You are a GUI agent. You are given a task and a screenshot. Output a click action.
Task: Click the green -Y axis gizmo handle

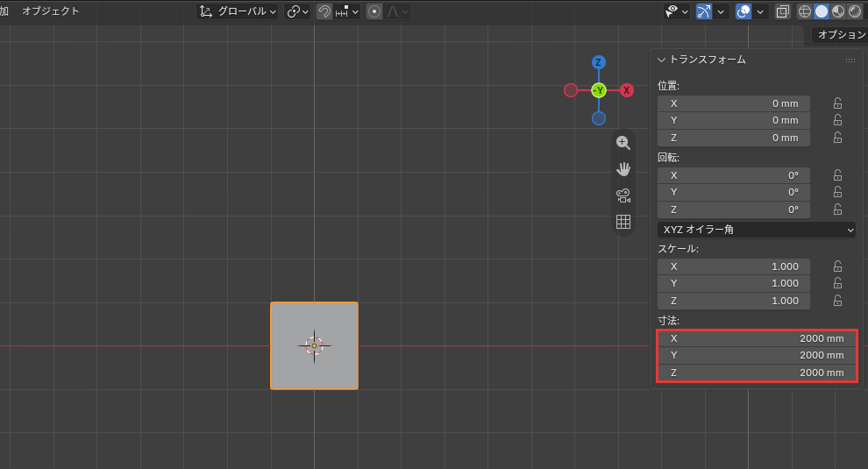coord(599,90)
